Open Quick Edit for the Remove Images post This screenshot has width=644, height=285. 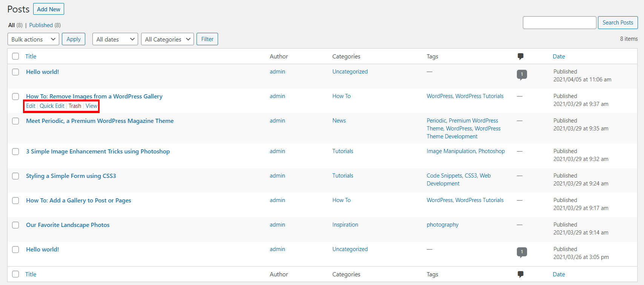[x=52, y=106]
